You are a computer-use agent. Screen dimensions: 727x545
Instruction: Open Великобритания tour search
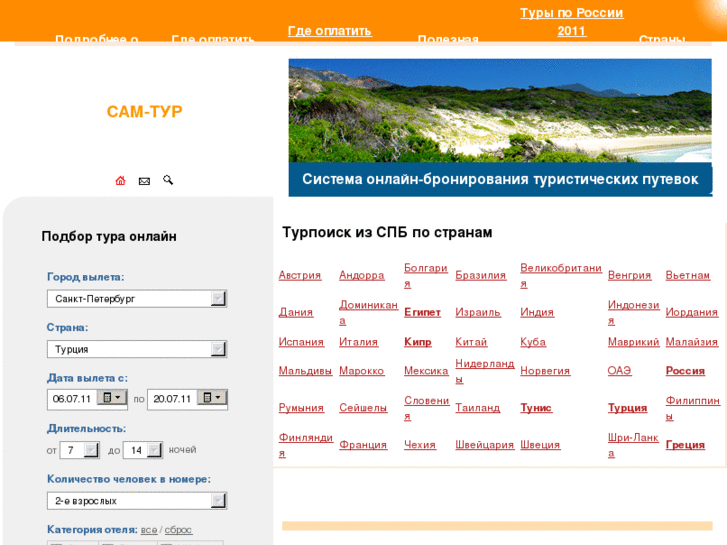561,276
